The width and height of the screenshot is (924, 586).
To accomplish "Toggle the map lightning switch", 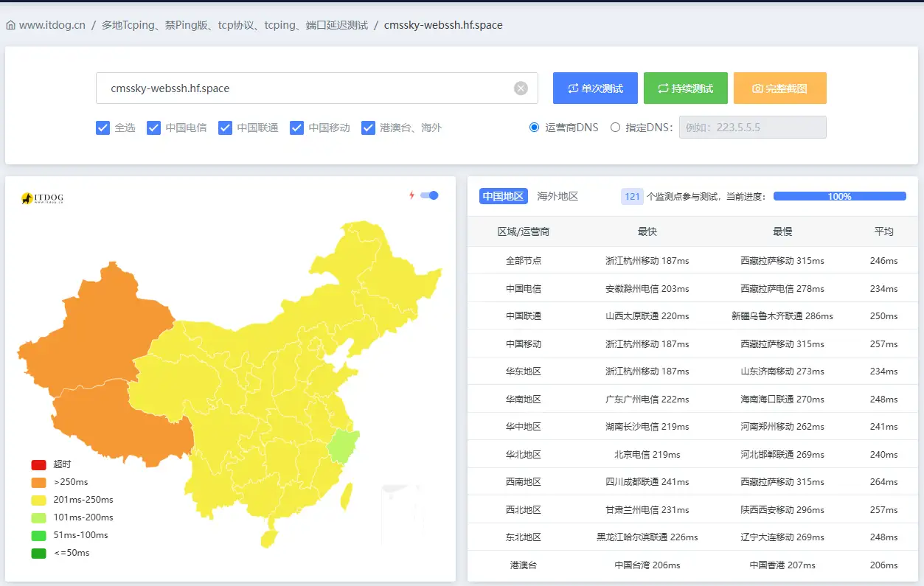I will pyautogui.click(x=429, y=195).
